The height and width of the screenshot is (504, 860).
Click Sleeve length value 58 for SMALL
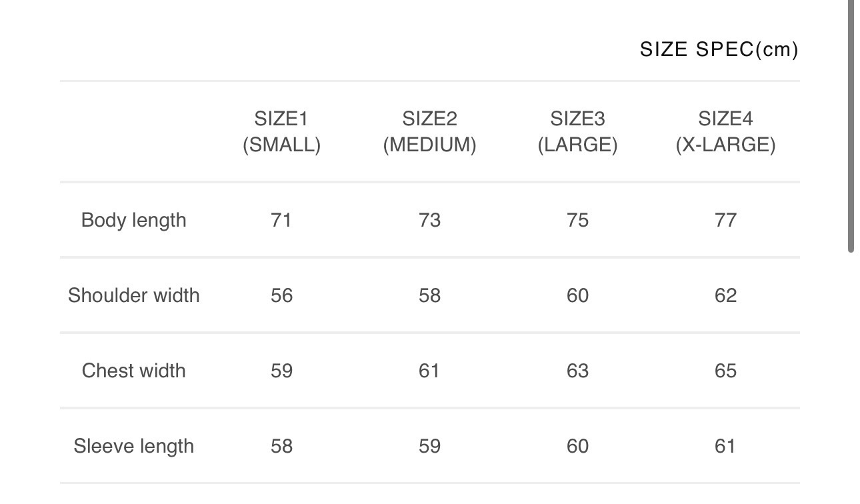(x=281, y=446)
